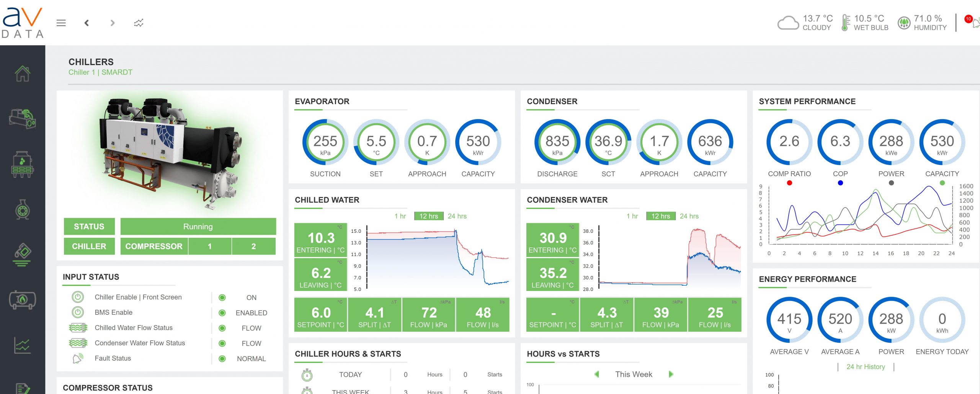Toggle the green Capacity series dot

(x=942, y=183)
